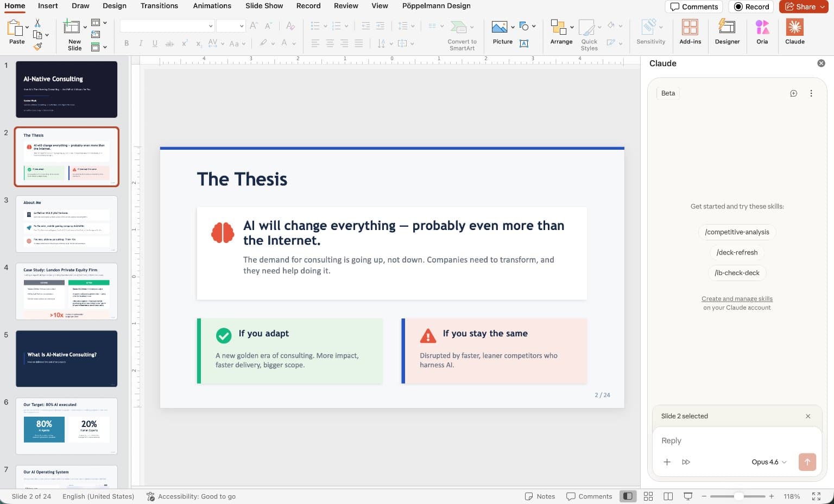Image resolution: width=834 pixels, height=504 pixels.
Task: Toggle bold formatting
Action: coord(127,43)
